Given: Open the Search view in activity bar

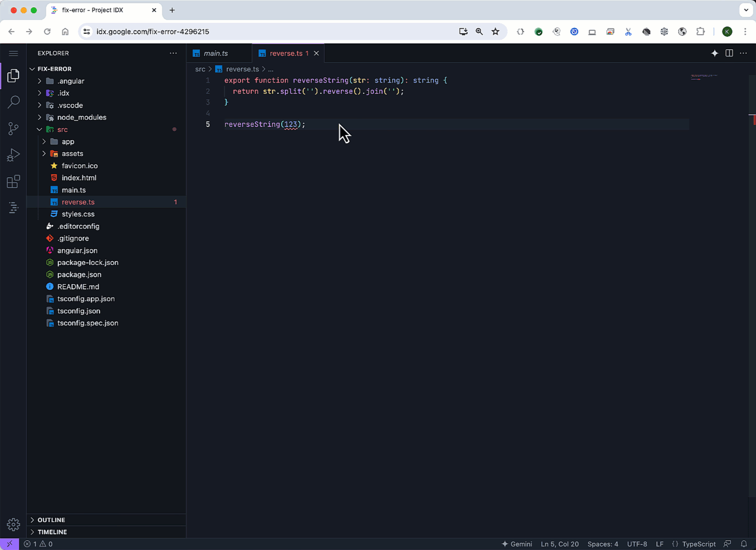Looking at the screenshot, I should coord(13,102).
